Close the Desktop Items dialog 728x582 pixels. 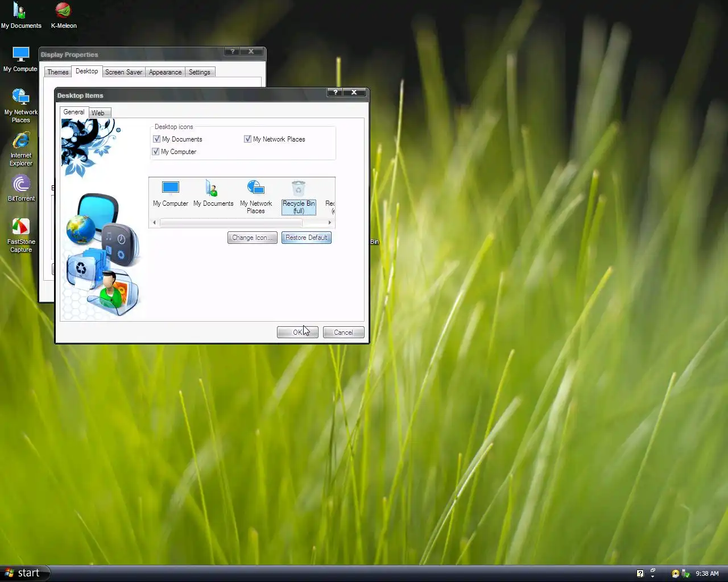click(x=354, y=92)
